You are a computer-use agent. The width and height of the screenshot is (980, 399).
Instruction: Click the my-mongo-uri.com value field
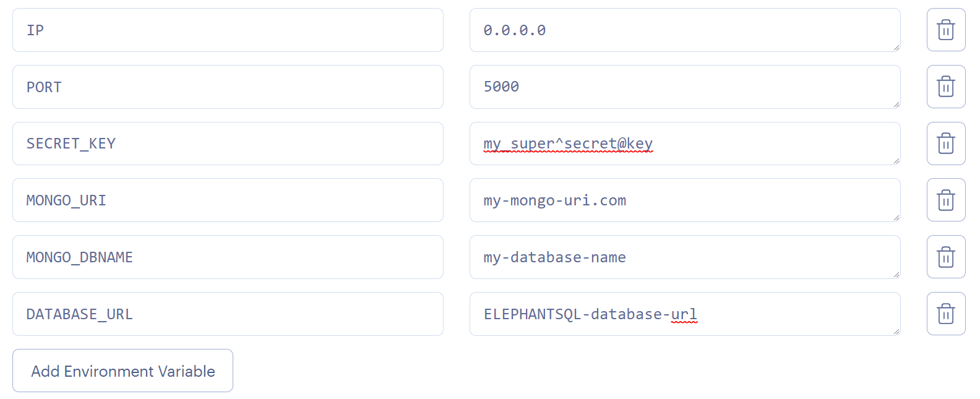coord(685,200)
